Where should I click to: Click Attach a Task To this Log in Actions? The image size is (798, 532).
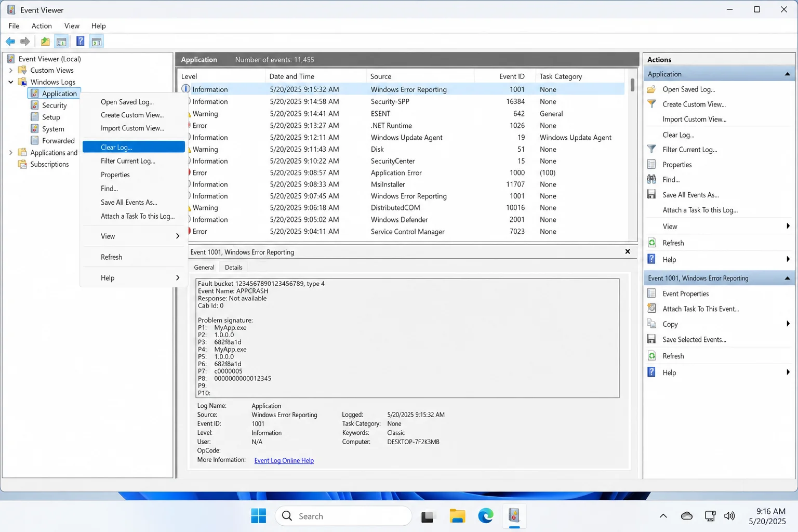click(700, 210)
